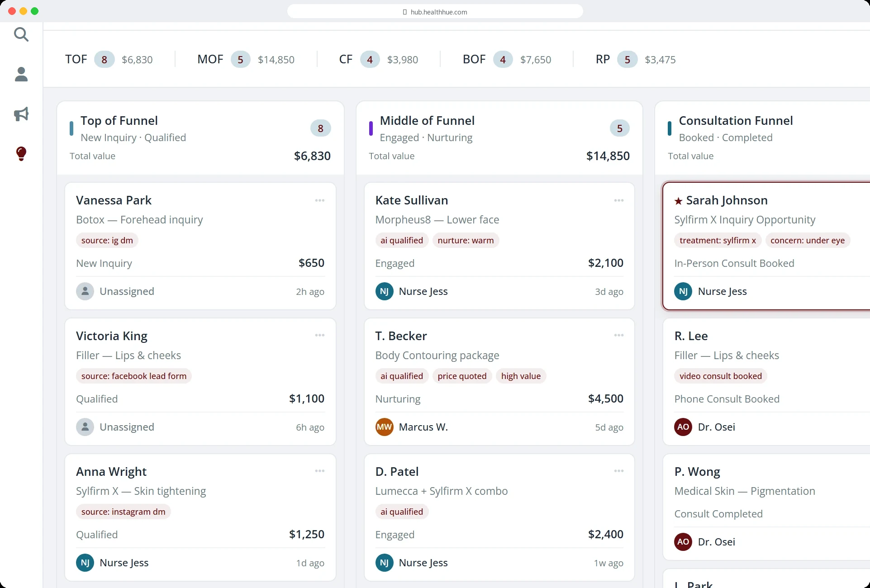The width and height of the screenshot is (870, 588).
Task: Click the macOS green fullscreen button
Action: tap(35, 11)
